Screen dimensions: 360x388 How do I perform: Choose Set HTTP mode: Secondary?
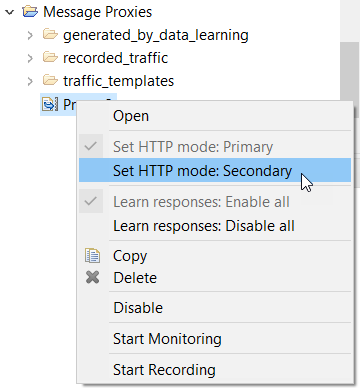[x=215, y=170]
